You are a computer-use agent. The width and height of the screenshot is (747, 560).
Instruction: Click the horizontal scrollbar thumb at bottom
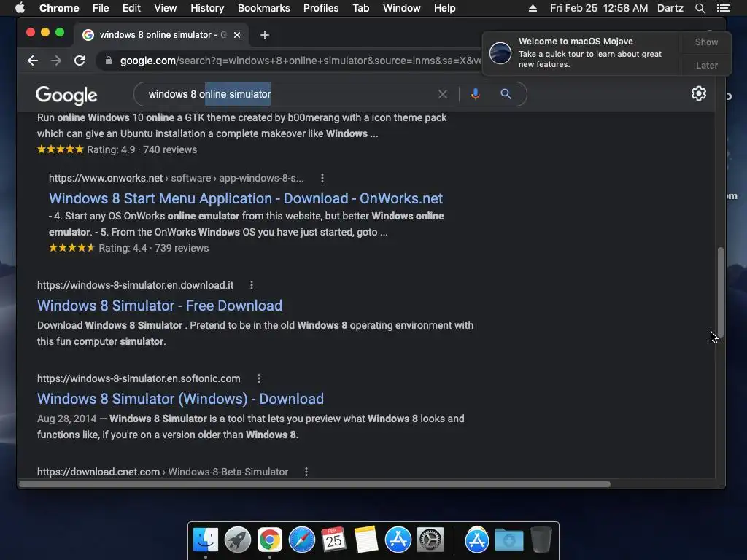pos(314,484)
